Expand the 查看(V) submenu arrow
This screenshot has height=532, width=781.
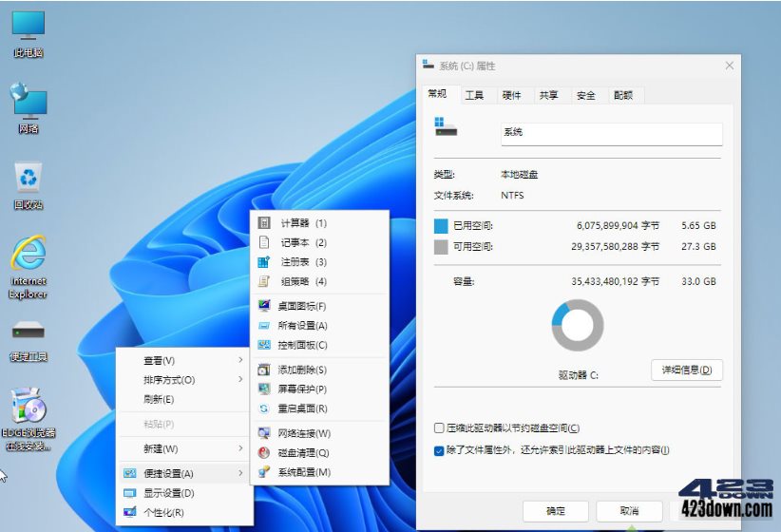(240, 360)
